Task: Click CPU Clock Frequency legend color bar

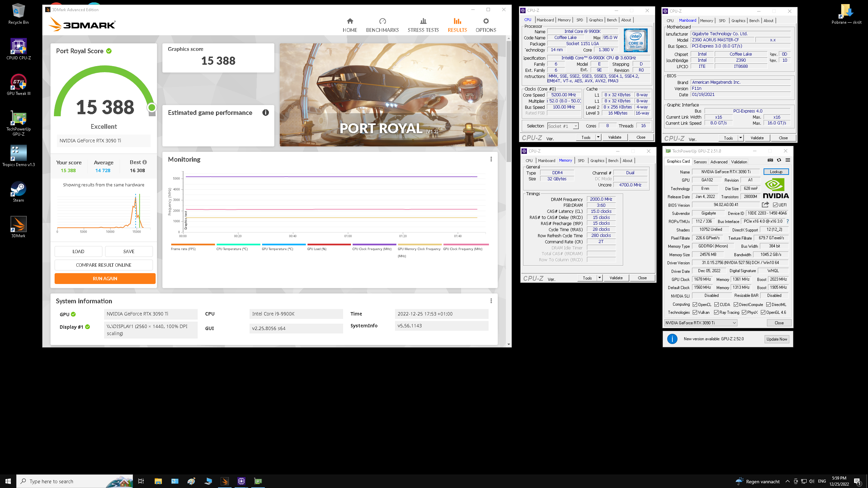Action: 374,244
